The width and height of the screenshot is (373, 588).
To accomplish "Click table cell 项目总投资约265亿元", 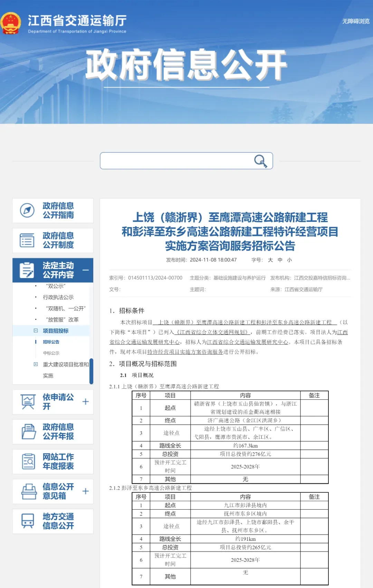I will pos(245,547).
